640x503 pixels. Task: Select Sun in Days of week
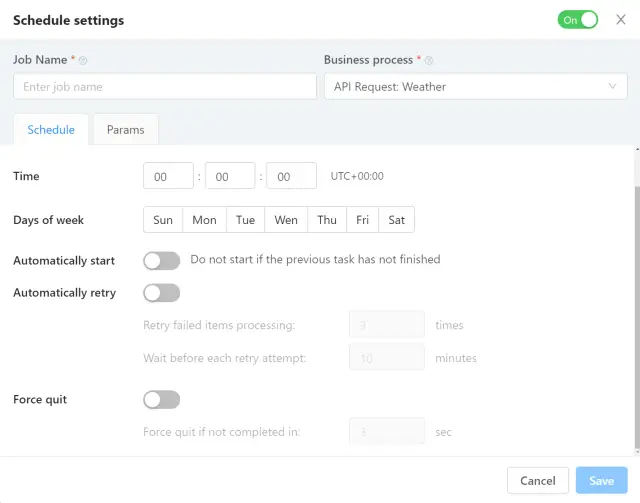point(163,220)
